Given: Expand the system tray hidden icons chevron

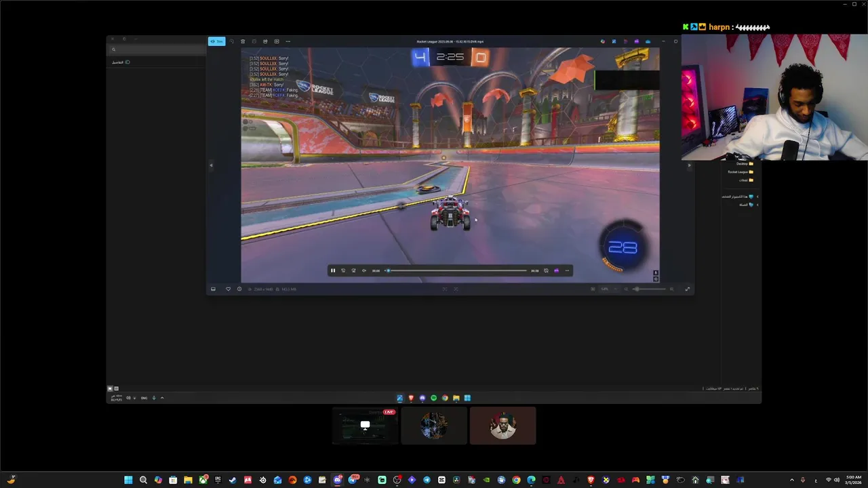Looking at the screenshot, I should (x=791, y=480).
